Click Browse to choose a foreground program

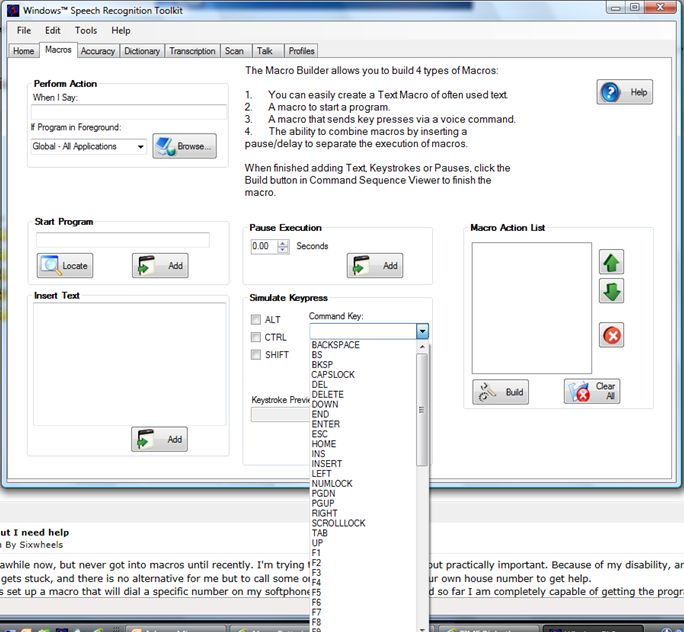pyautogui.click(x=185, y=146)
